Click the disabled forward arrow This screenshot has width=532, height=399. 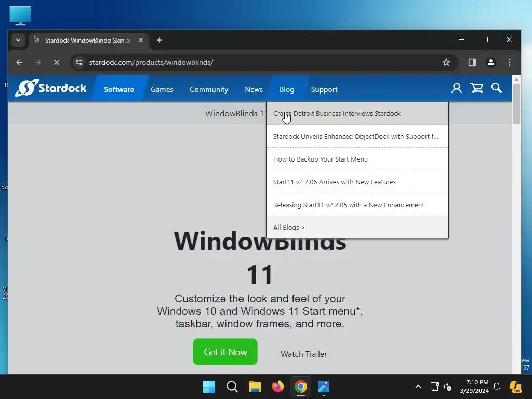[38, 62]
